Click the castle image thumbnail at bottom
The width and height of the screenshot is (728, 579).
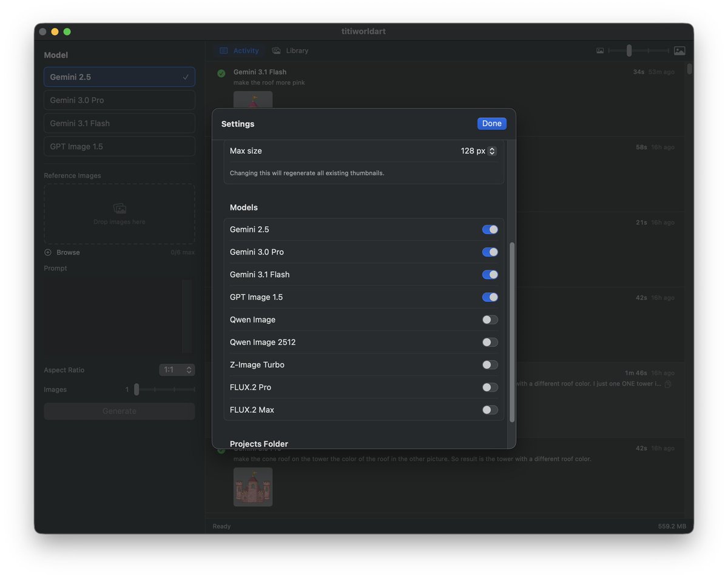[x=253, y=487]
